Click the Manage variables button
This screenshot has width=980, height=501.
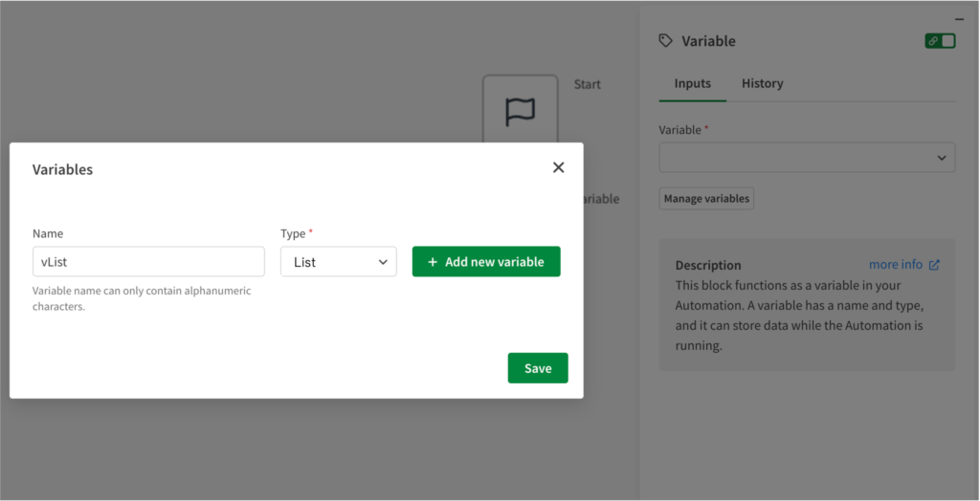[x=706, y=199]
